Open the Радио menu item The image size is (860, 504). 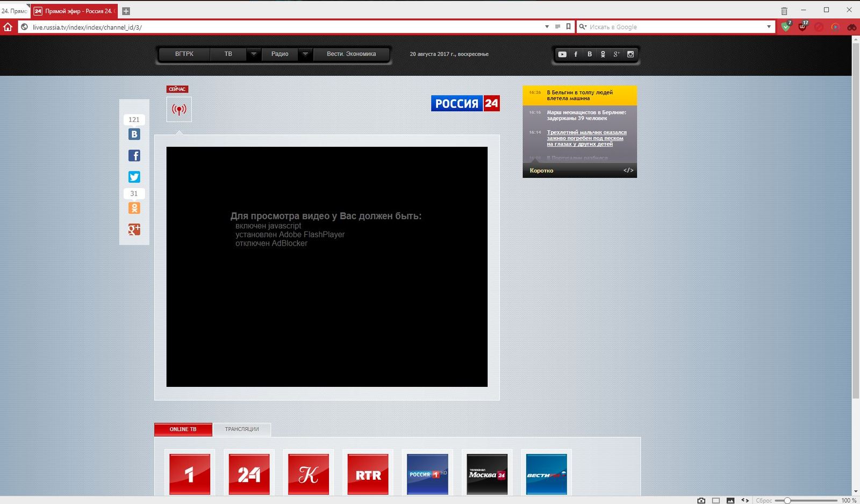pyautogui.click(x=280, y=54)
